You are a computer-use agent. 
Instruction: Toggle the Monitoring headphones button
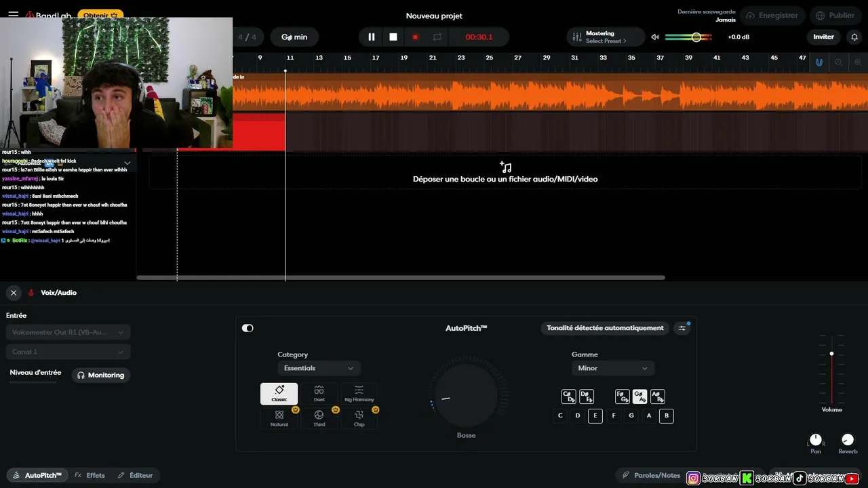coord(101,375)
